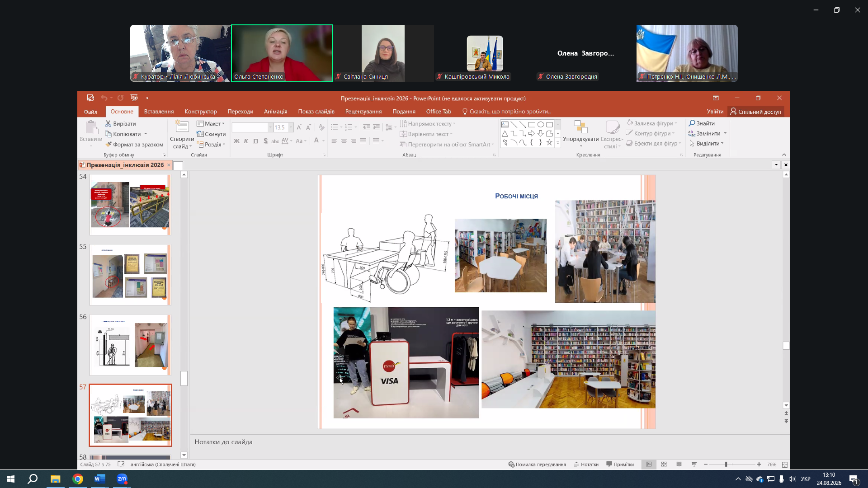Open the font size dropdown showing 13,5
The width and height of the screenshot is (868, 488).
pyautogui.click(x=291, y=127)
